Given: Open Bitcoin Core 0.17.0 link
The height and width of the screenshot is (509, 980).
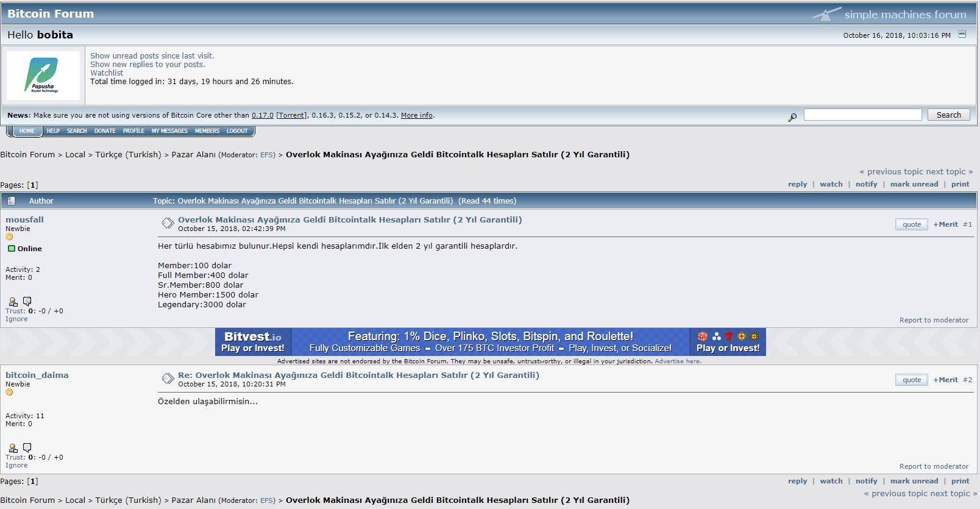Looking at the screenshot, I should pyautogui.click(x=263, y=115).
